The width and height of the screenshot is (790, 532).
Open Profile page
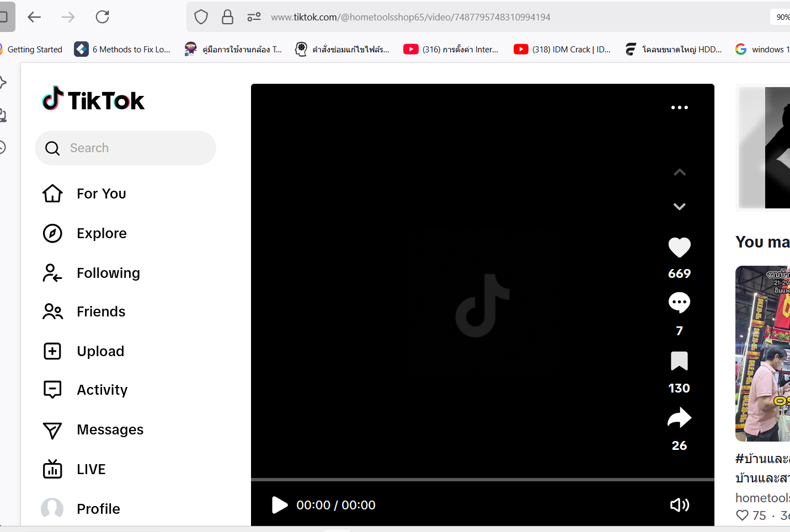coord(98,509)
